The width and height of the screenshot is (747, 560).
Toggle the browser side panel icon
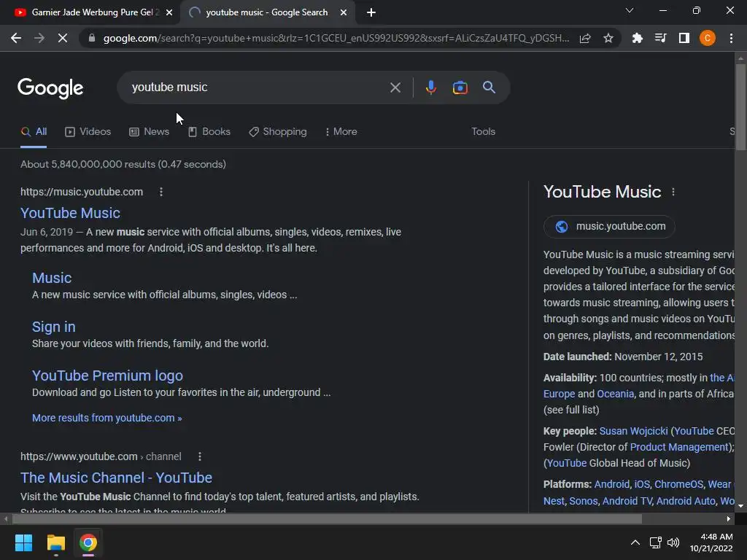point(684,38)
